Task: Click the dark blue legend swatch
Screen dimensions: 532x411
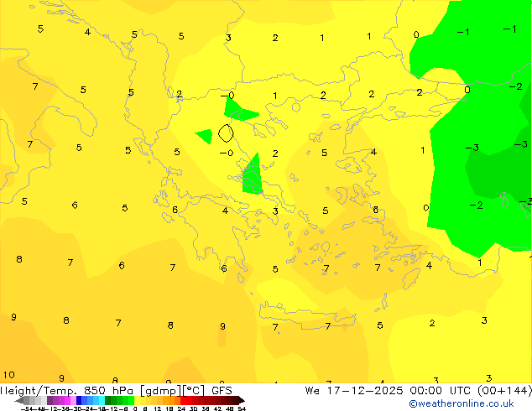Action: click(79, 400)
